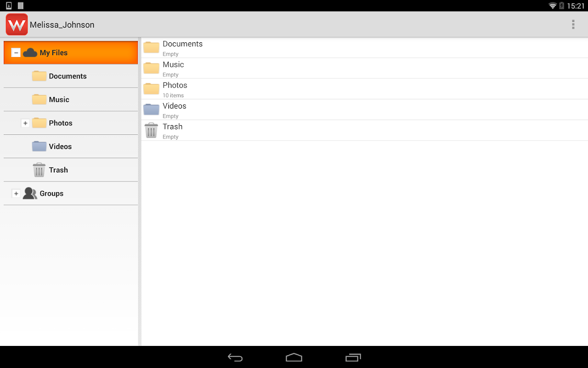
Task: Click the Melissa_Johnson account title
Action: coord(62,25)
